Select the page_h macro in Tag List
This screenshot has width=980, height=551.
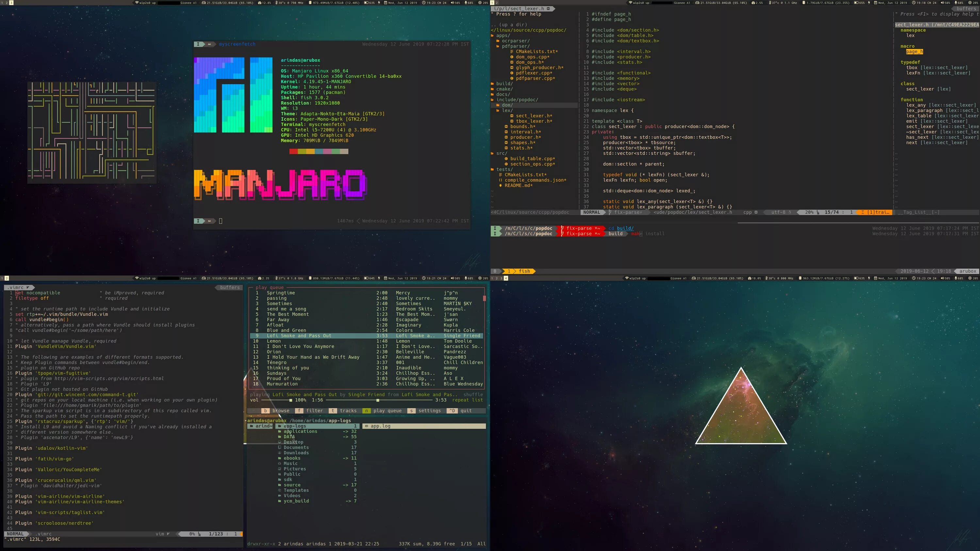[914, 51]
